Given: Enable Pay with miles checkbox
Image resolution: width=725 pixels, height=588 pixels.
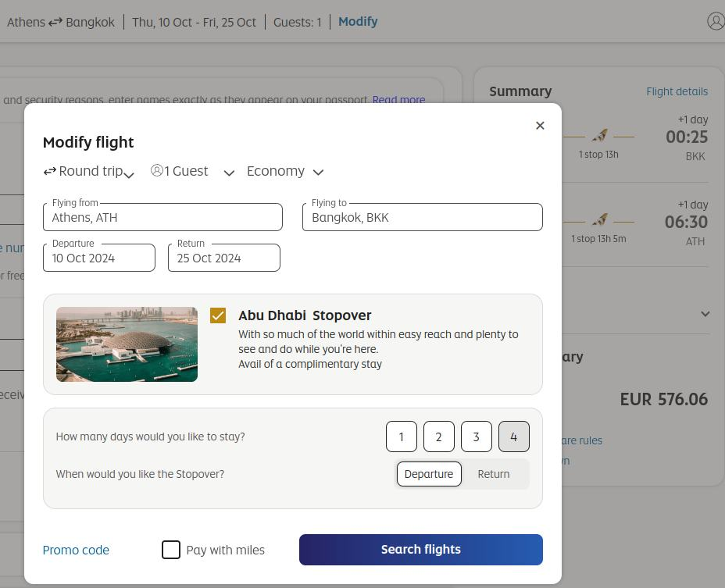Looking at the screenshot, I should (171, 550).
